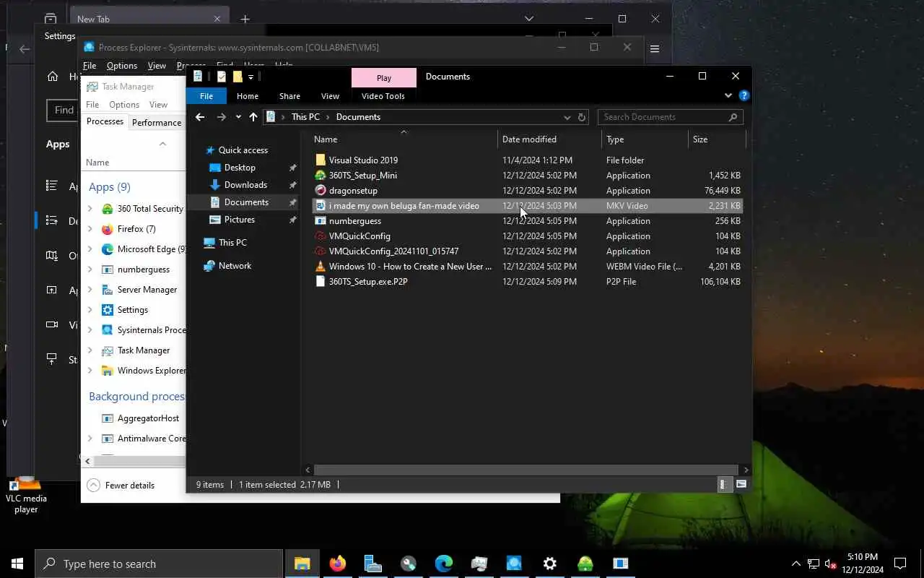The width and height of the screenshot is (924, 578).
Task: Refresh the Documents folder view
Action: pyautogui.click(x=582, y=117)
